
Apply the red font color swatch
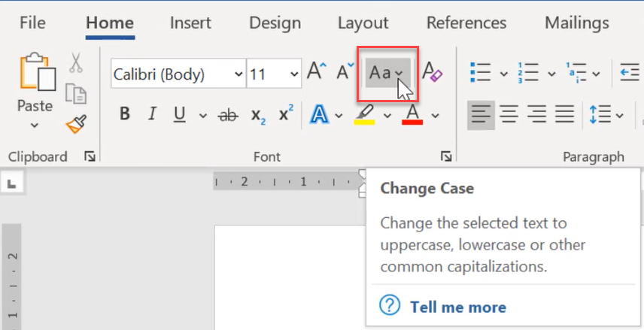point(413,115)
